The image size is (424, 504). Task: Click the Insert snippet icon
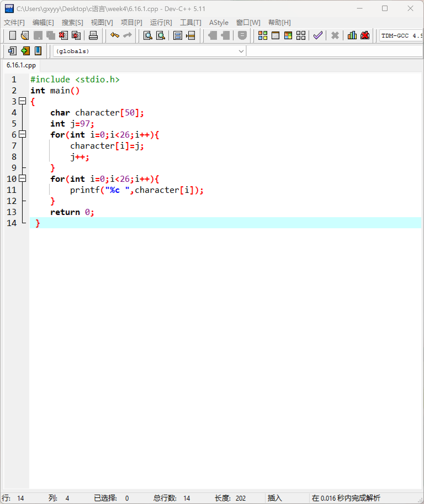tap(12, 51)
